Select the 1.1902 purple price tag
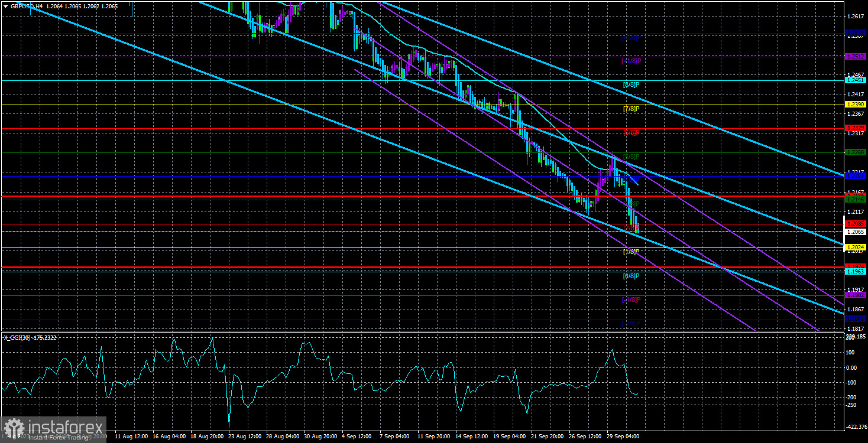Screen dimensions: 868x443 pos(856,295)
